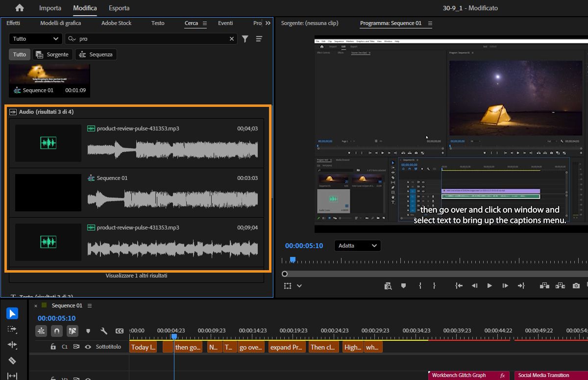Filter search results by Sequenza
This screenshot has height=380, width=588.
coord(96,54)
